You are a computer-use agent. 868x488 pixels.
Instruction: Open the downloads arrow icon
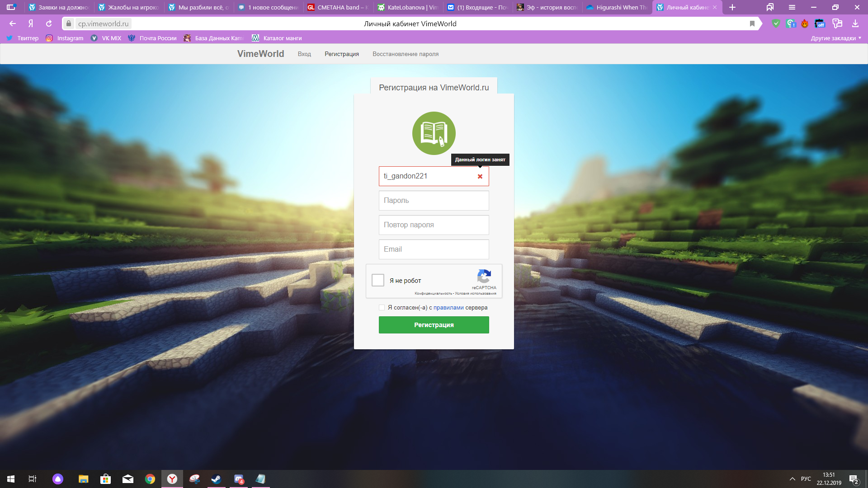pyautogui.click(x=855, y=23)
